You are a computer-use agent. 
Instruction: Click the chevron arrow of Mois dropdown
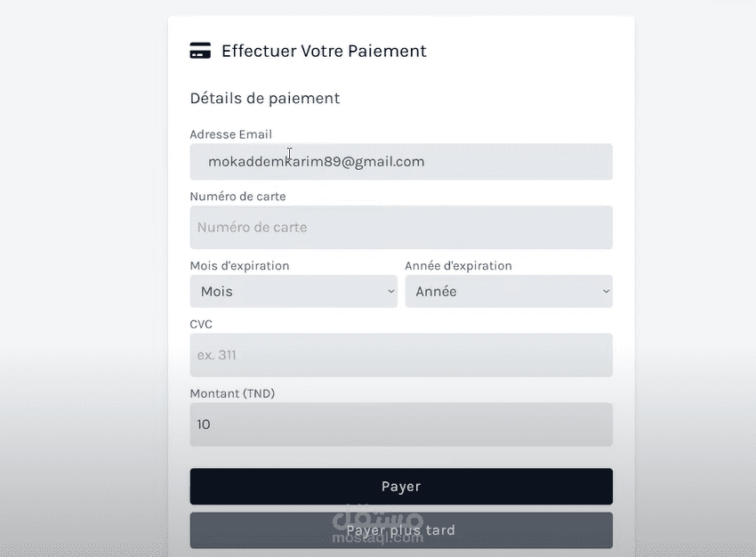click(391, 291)
